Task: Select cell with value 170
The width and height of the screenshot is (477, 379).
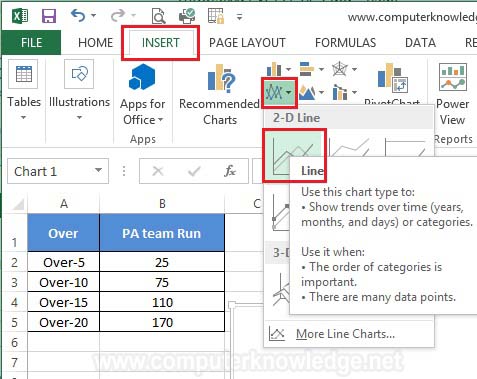Action: click(x=162, y=322)
